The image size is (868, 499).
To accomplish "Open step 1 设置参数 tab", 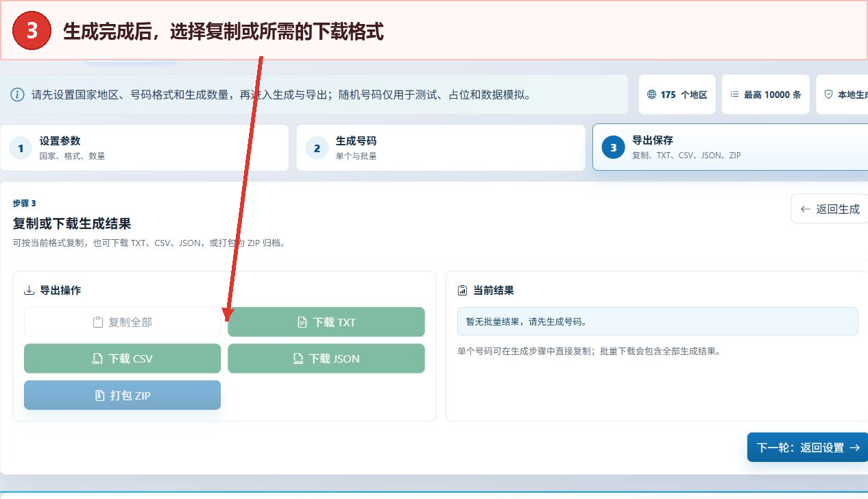I will (x=144, y=147).
